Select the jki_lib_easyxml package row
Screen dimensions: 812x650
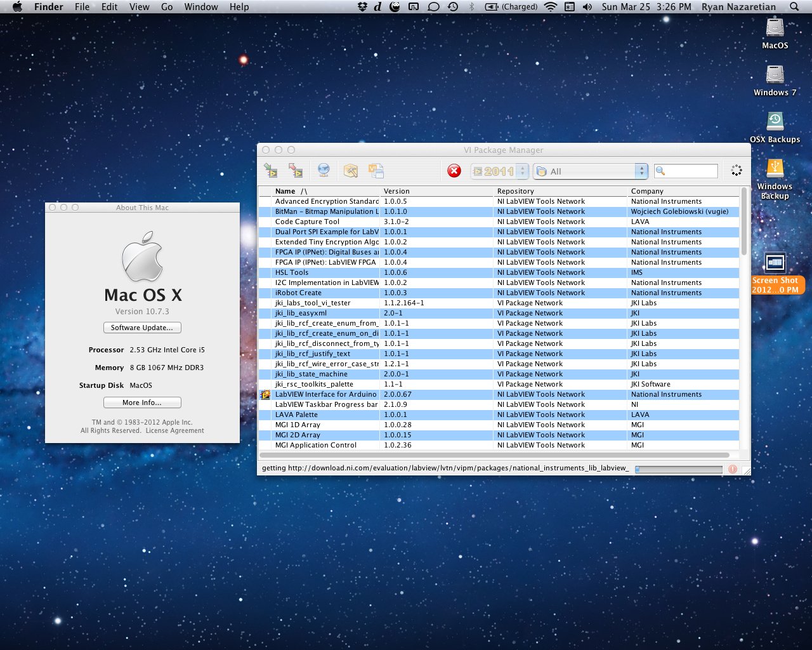499,313
